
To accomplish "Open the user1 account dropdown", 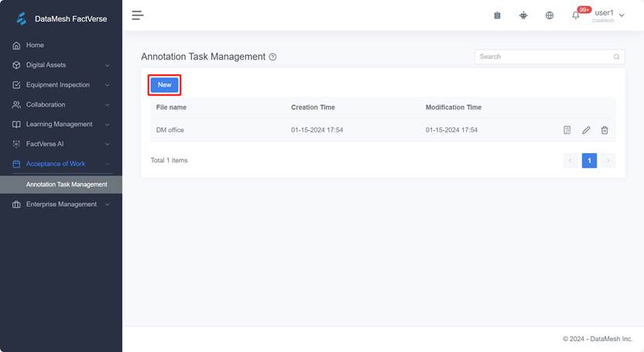I will coord(608,15).
